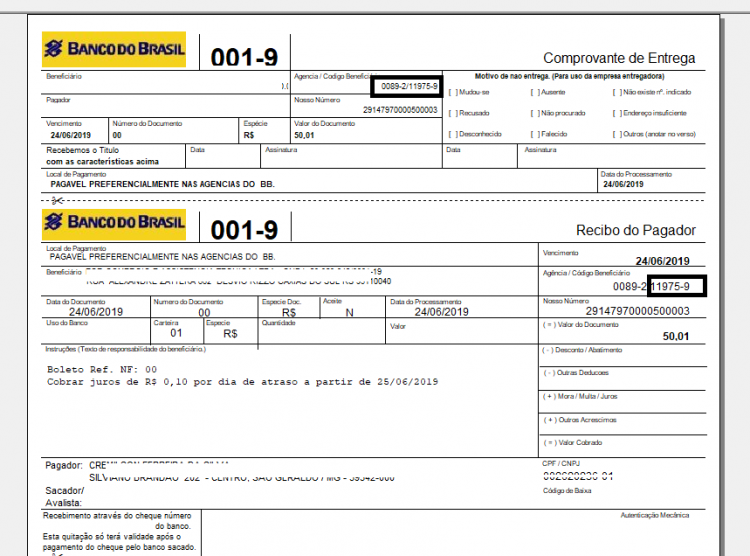Click 'PAGAVEL PREFERENCIALMENTE' line in Comprovante de Entrega
The image size is (750, 556).
(x=163, y=184)
